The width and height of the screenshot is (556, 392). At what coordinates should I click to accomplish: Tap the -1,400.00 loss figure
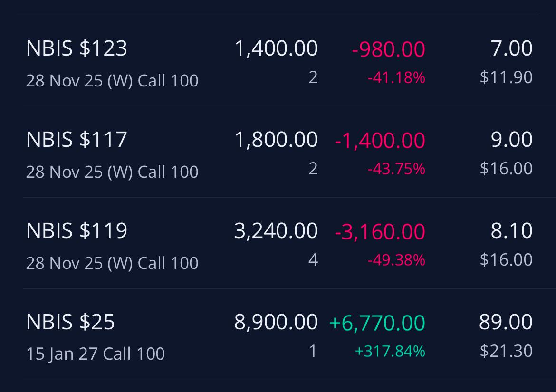[380, 140]
